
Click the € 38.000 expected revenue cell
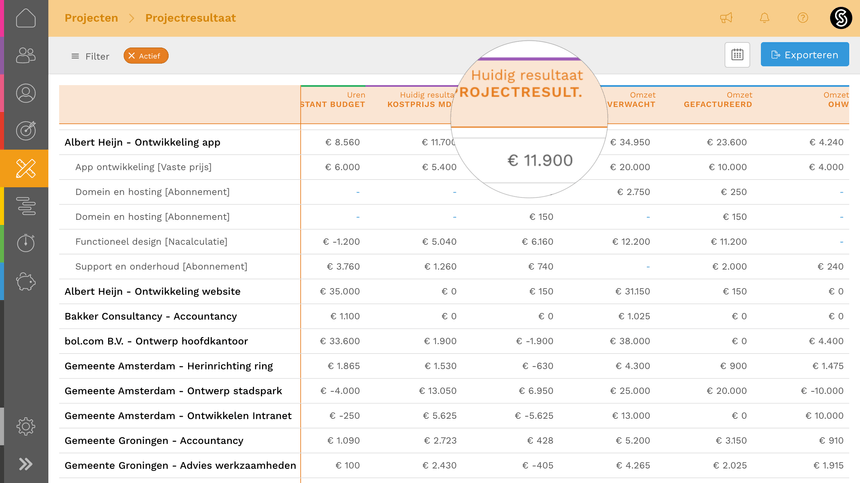click(630, 341)
